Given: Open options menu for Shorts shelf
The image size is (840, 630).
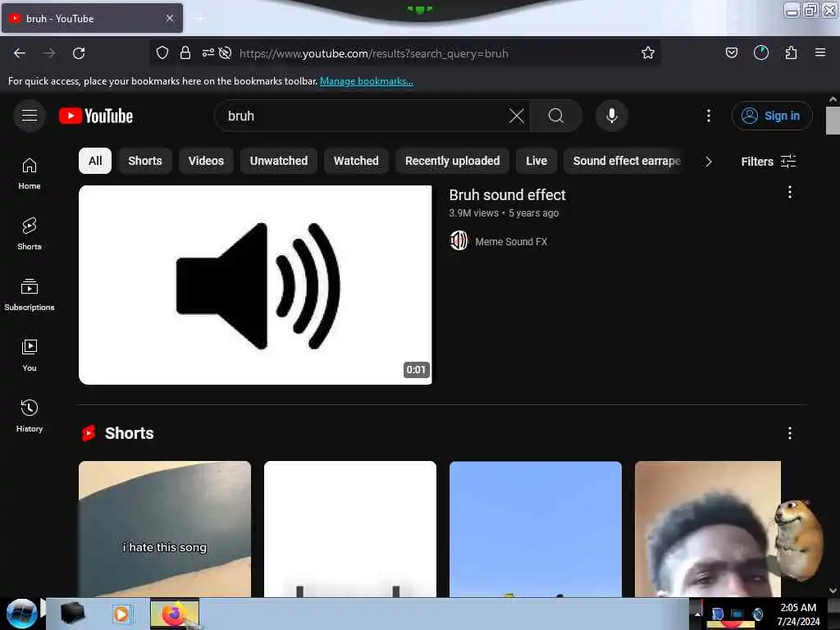Looking at the screenshot, I should pos(790,433).
